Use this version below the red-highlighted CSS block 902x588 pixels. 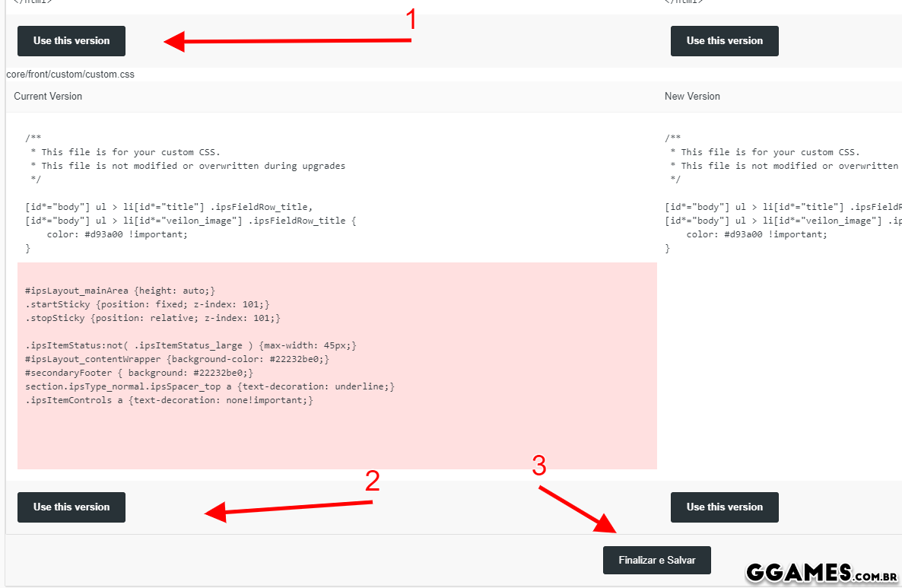tap(71, 507)
